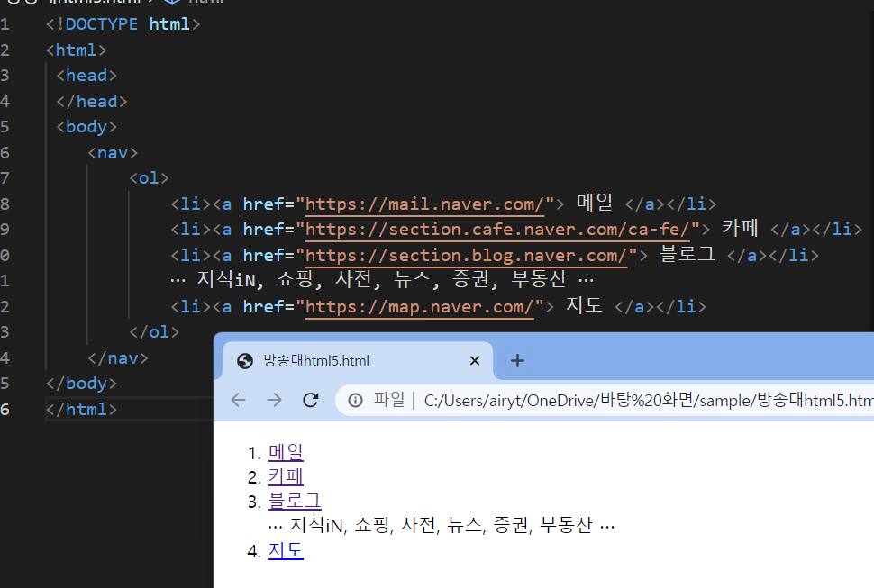
Task: Click the opening <head> tag
Action: coord(86,75)
